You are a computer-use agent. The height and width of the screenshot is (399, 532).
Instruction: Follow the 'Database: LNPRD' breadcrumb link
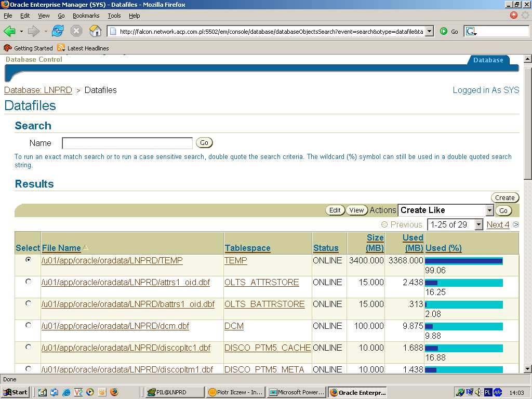pyautogui.click(x=38, y=90)
